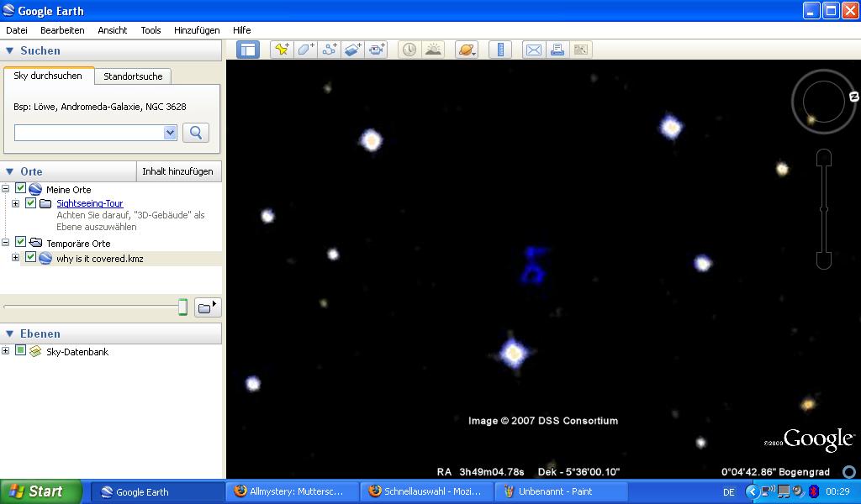861x504 pixels.
Task: Add a placemark with the pushpin tool
Action: pos(282,50)
